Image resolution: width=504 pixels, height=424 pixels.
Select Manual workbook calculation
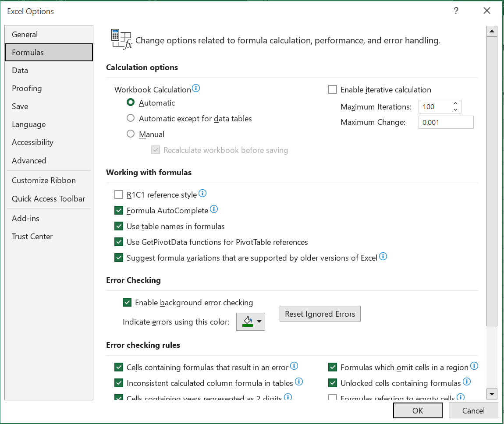131,134
